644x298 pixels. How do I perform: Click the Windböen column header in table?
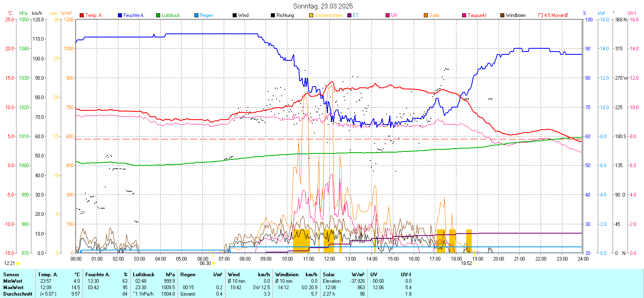tap(287, 275)
